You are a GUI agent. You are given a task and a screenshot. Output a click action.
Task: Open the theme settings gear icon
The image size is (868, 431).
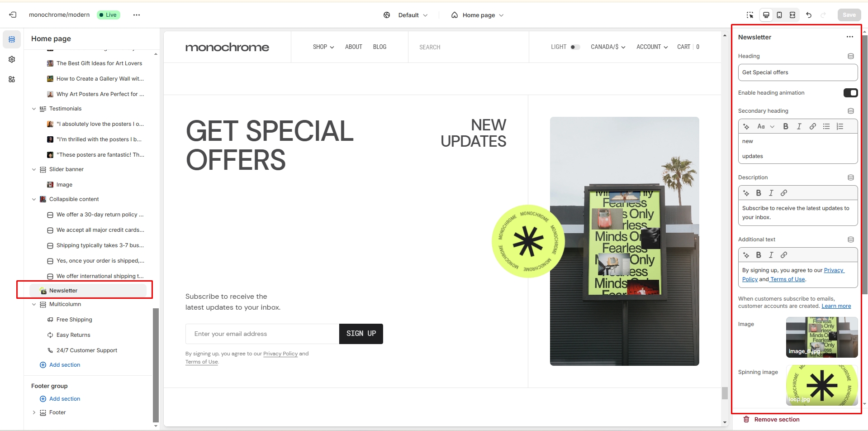(12, 59)
